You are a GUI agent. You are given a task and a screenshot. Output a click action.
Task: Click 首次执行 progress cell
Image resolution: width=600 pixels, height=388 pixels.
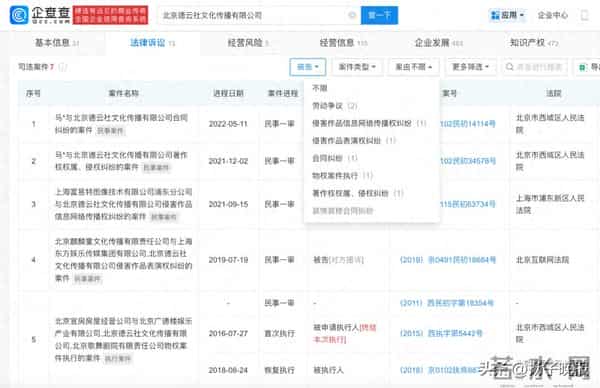pyautogui.click(x=279, y=333)
